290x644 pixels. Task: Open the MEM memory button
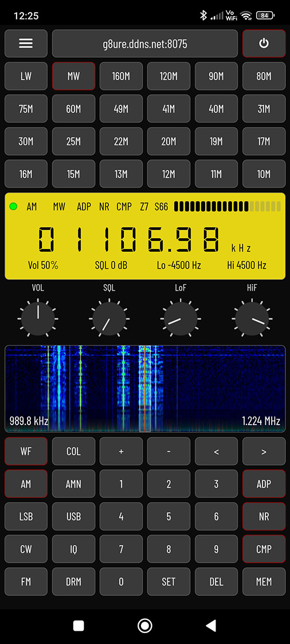(x=264, y=582)
